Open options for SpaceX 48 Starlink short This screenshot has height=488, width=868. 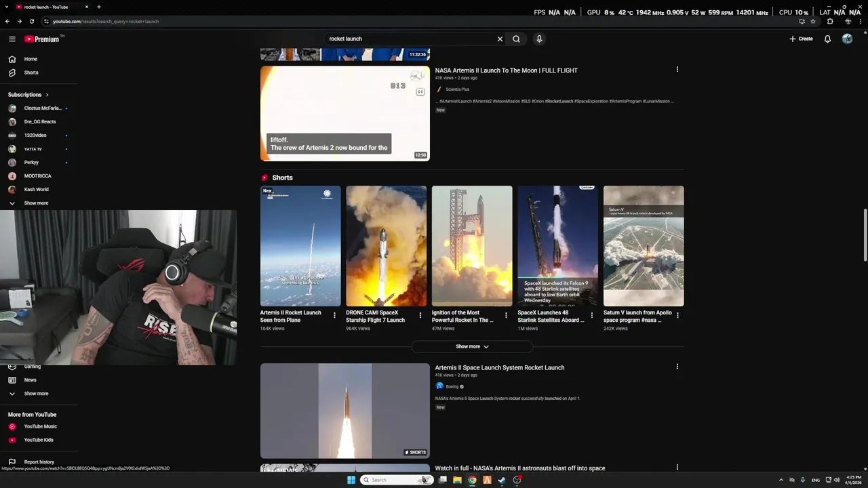coord(591,315)
